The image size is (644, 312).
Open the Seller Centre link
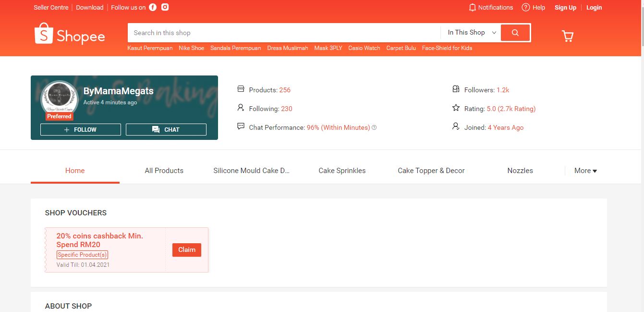click(51, 7)
